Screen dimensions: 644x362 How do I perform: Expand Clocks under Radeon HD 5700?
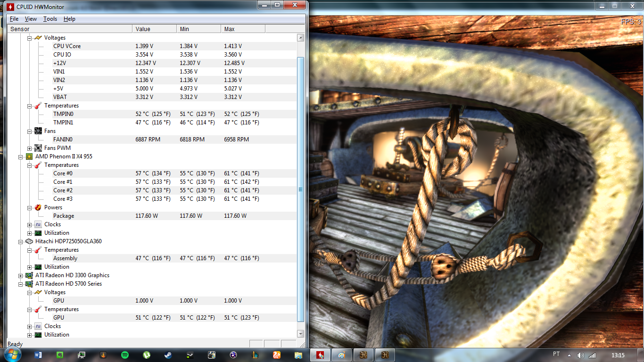tap(29, 326)
